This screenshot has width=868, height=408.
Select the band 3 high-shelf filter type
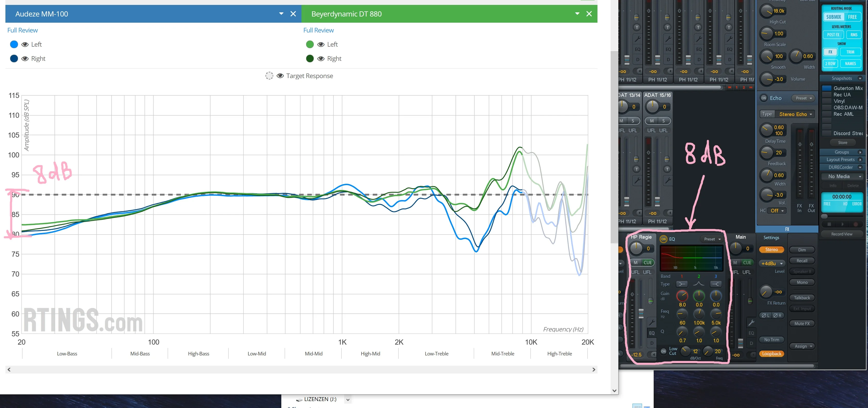[x=716, y=284]
